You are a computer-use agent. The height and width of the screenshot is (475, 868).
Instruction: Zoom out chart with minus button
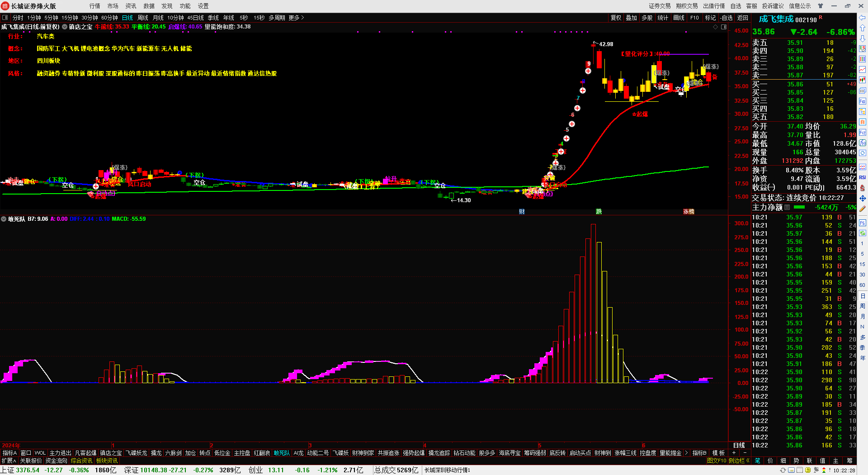point(745,453)
